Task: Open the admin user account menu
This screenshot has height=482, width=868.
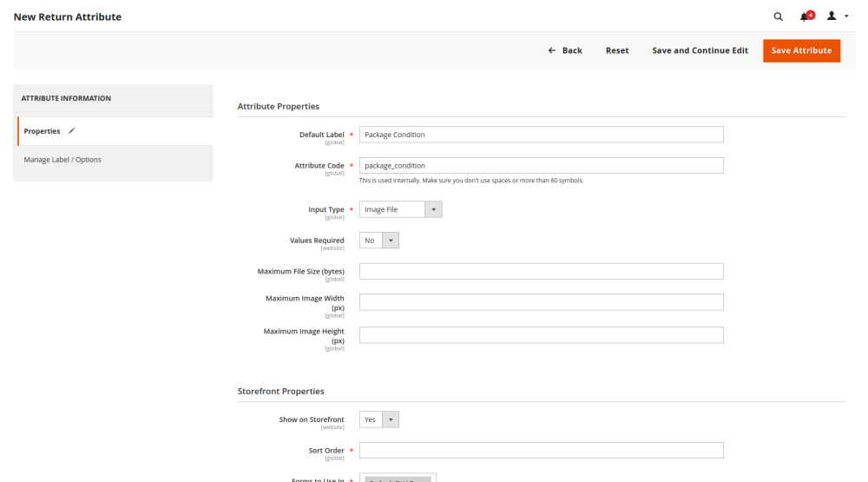Action: [837, 17]
